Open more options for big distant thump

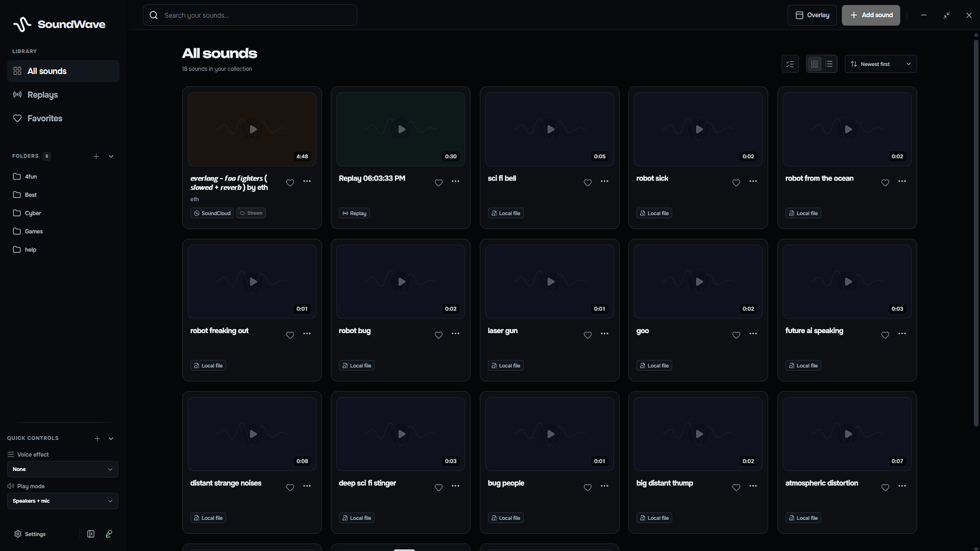(753, 486)
